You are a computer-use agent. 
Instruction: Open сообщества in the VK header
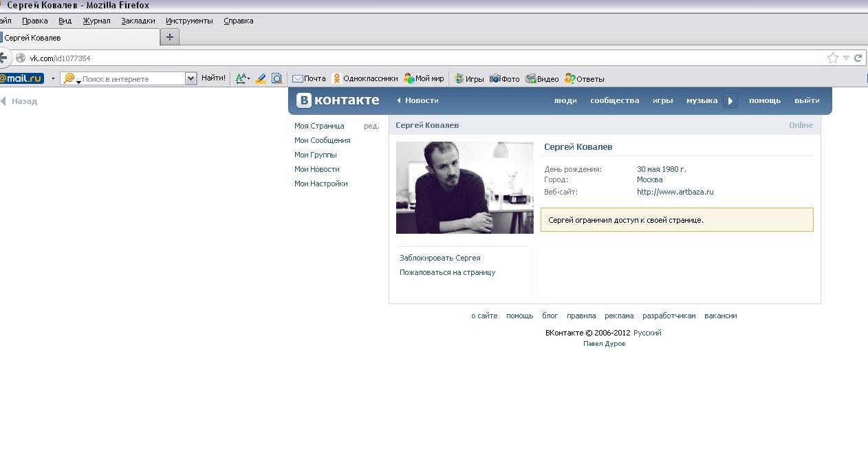point(615,100)
